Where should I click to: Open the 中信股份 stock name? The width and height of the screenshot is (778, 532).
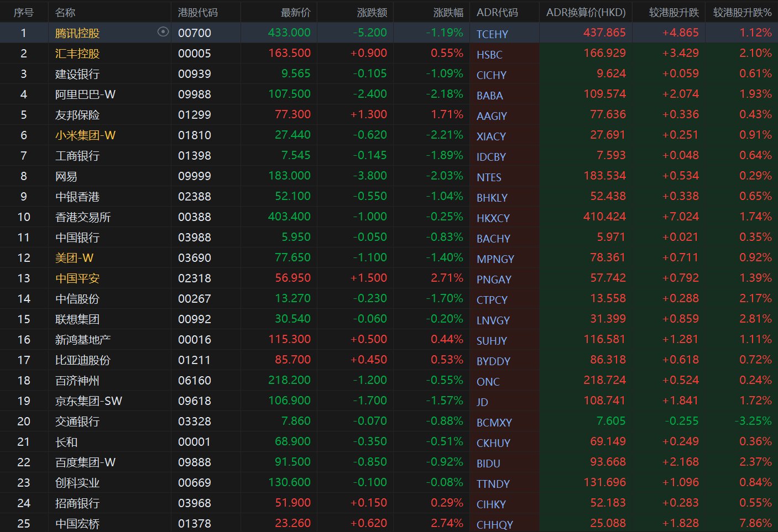pos(77,299)
